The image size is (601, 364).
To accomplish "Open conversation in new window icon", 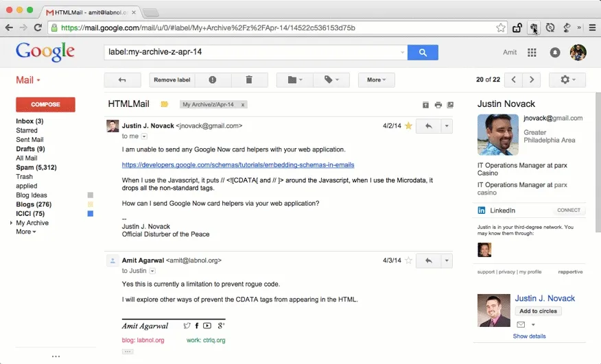I will pyautogui.click(x=450, y=105).
